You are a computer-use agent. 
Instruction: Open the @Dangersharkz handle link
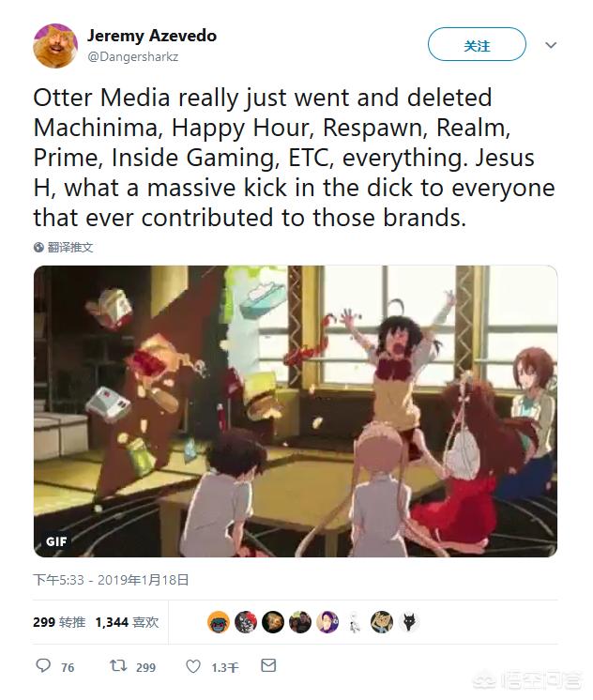133,56
